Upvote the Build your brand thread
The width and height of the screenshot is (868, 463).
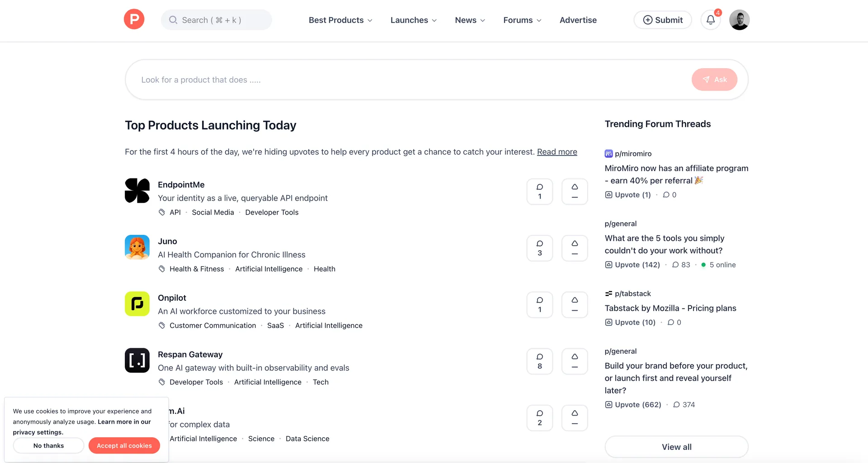633,405
